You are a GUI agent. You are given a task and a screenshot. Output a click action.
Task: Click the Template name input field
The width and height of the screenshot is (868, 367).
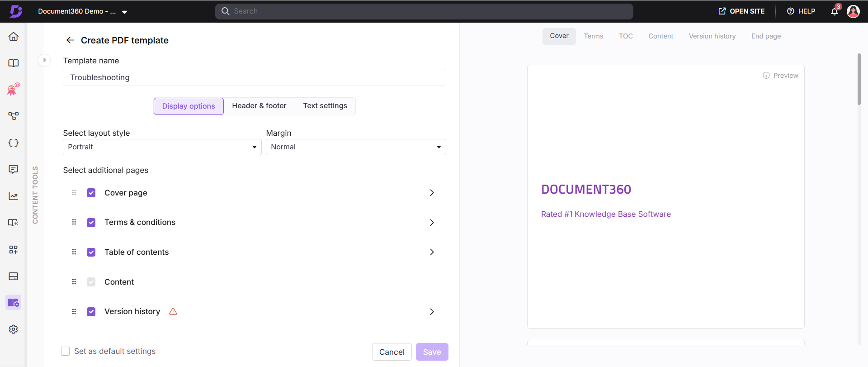click(x=255, y=77)
